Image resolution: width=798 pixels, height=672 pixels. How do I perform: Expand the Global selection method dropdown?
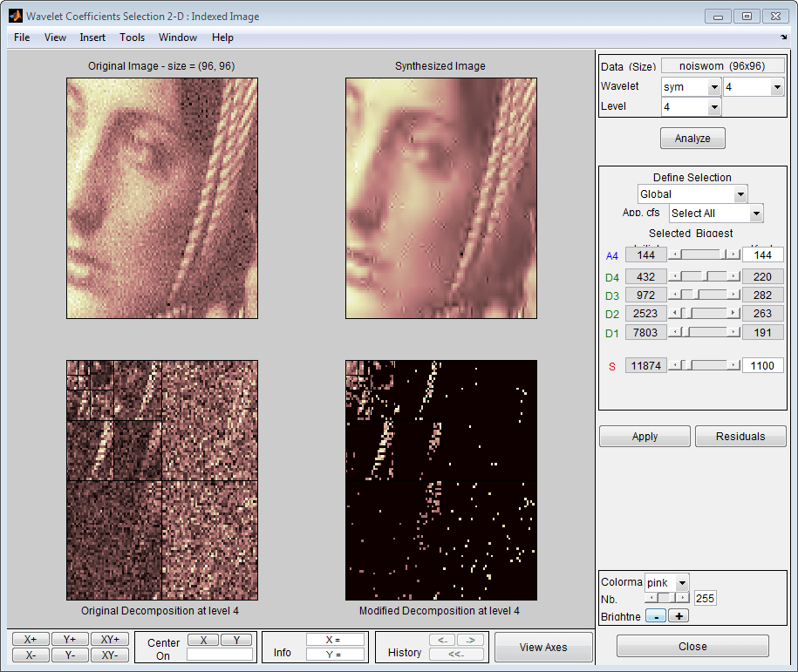692,194
